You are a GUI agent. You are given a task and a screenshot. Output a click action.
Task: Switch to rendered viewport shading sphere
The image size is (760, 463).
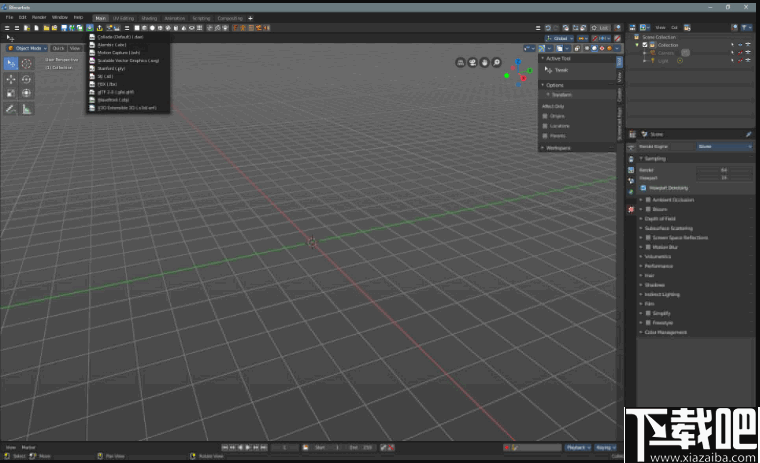click(x=609, y=48)
